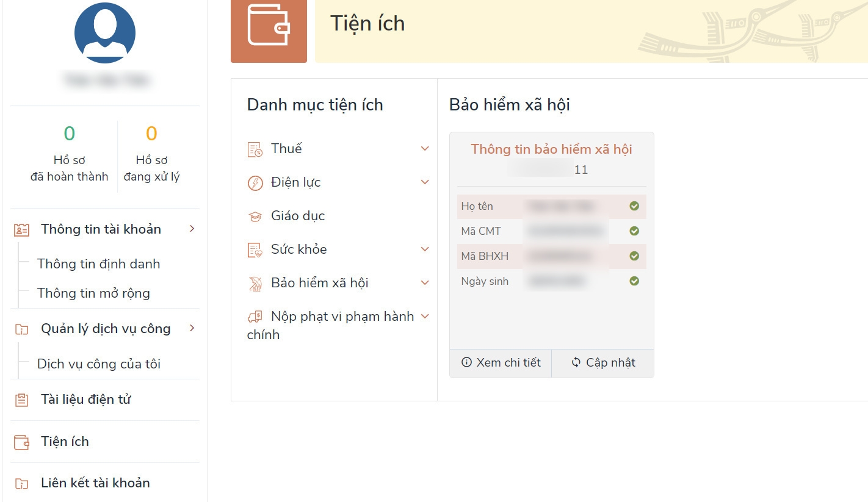Click Hồ sơ đang xử lý count
Viewport: 868px width, 502px height.
[151, 134]
